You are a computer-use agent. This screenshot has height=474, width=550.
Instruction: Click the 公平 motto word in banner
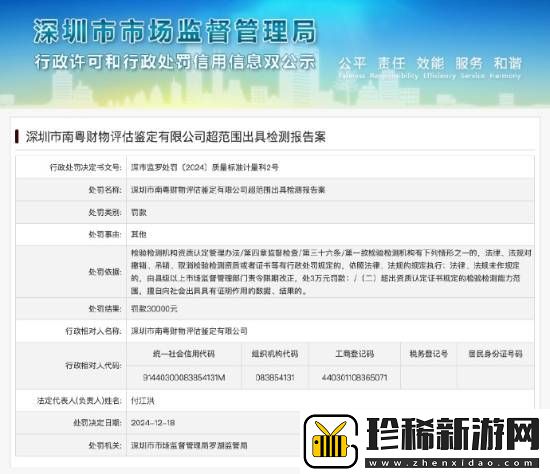353,64
